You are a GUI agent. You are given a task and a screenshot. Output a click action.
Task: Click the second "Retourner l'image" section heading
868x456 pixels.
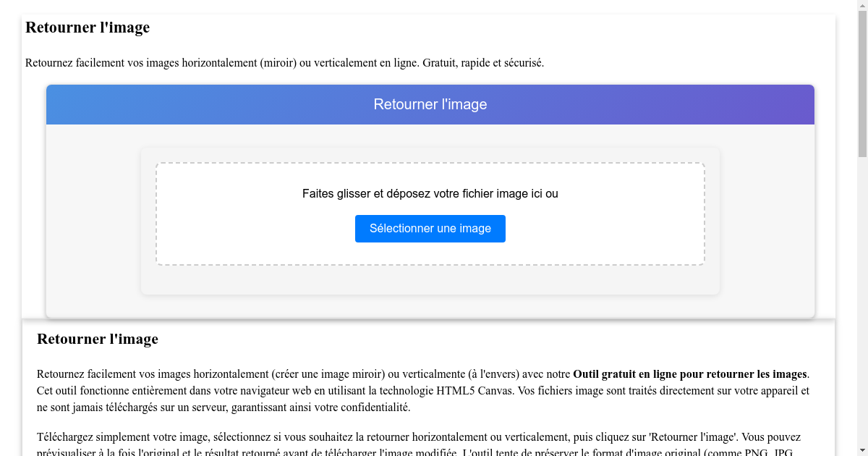point(97,339)
